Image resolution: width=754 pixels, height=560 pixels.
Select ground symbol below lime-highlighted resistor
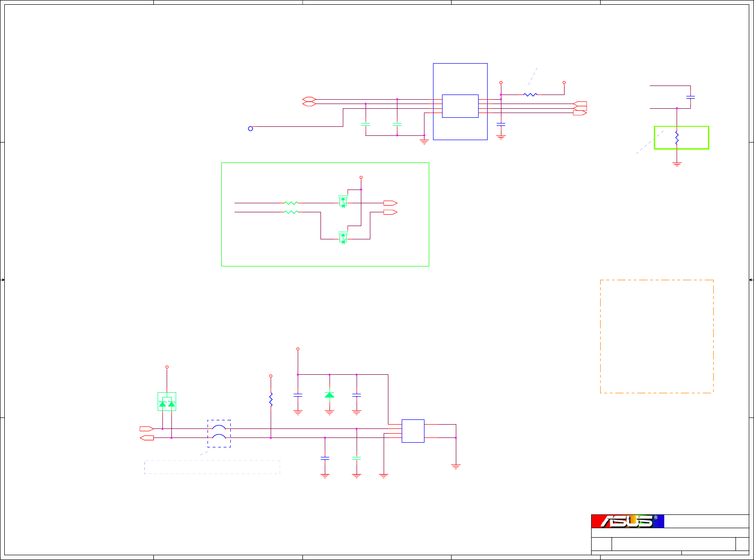pos(677,164)
